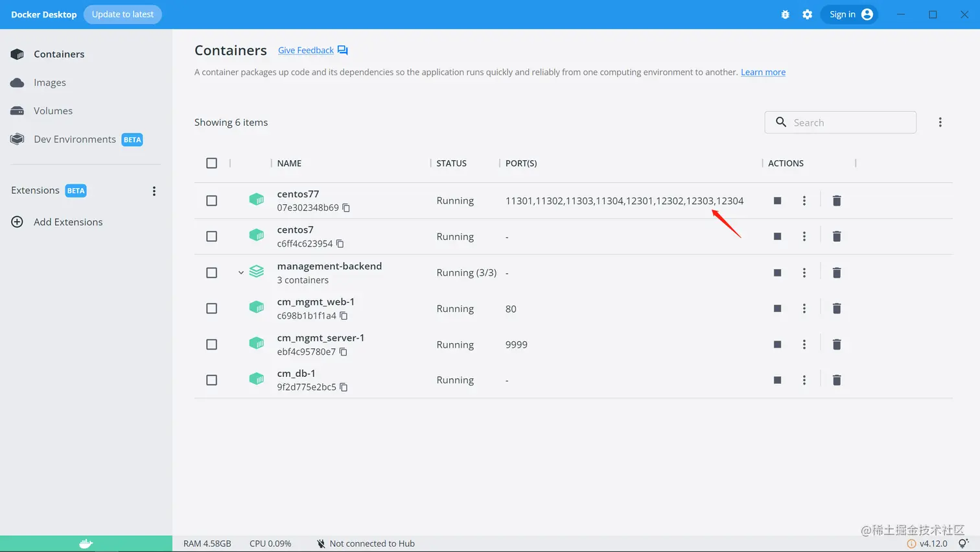980x552 pixels.
Task: Stop the centos77 container
Action: click(777, 200)
